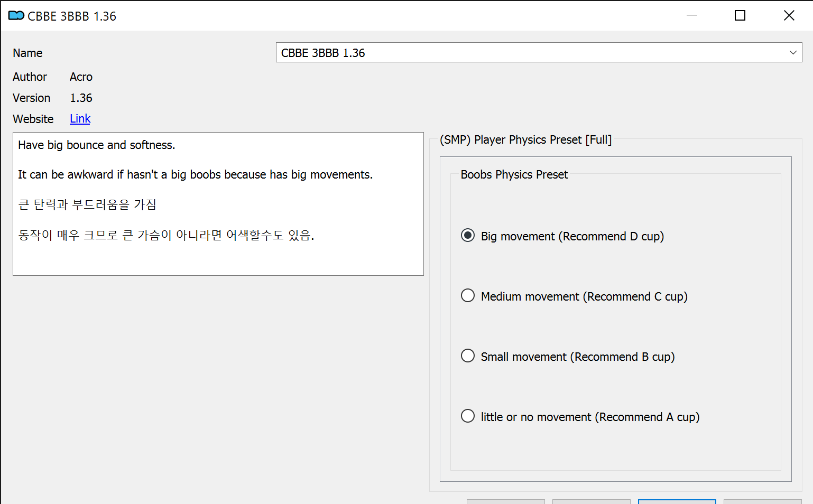813x504 pixels.
Task: Click the '1.36' value beside Version
Action: coord(81,98)
